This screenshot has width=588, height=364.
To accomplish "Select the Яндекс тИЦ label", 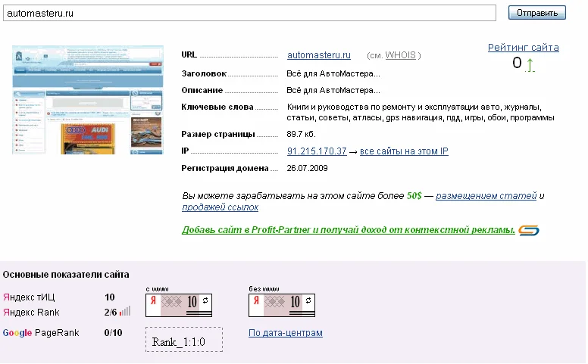I will click(x=29, y=297).
